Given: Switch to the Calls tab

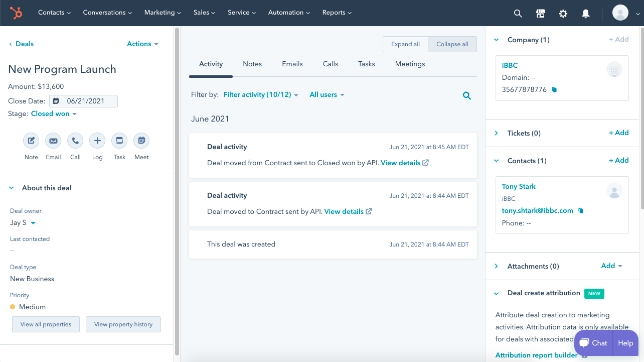Looking at the screenshot, I should pyautogui.click(x=331, y=64).
